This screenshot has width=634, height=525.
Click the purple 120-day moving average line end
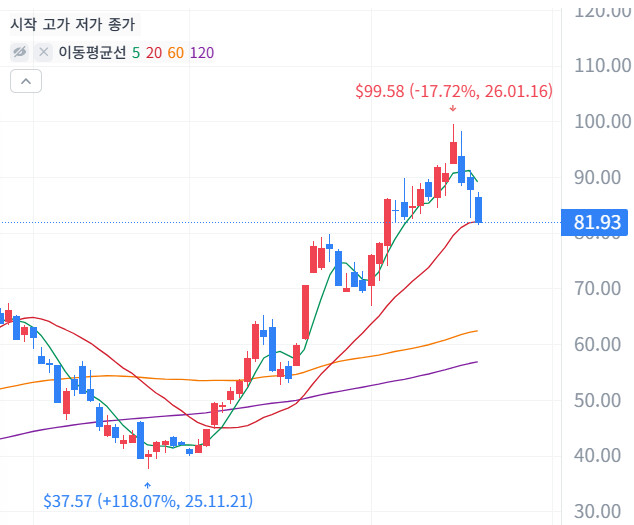coord(475,362)
